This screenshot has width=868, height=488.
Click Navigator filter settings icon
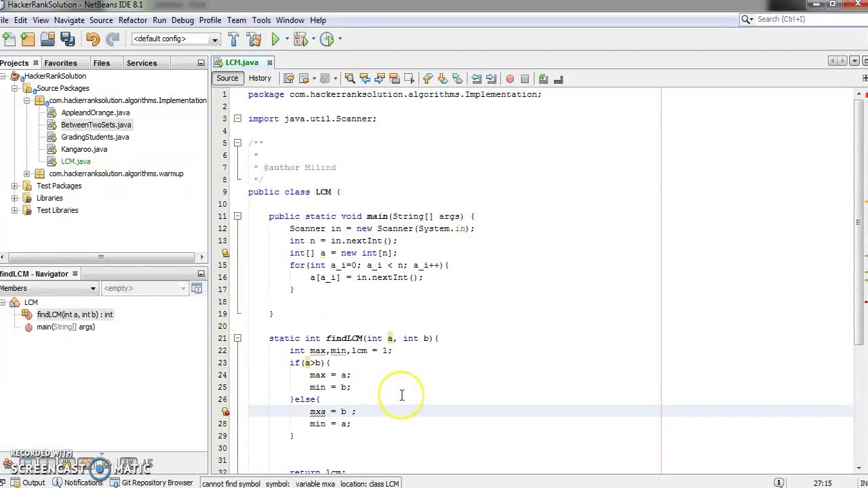tap(197, 288)
